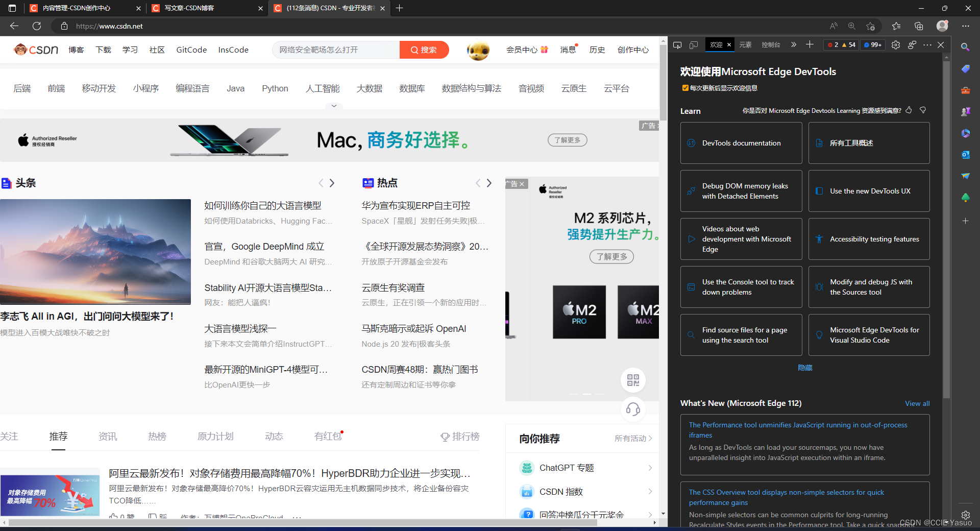Image resolution: width=980 pixels, height=531 pixels.
Task: Open DevTools settings gear
Action: coord(896,45)
